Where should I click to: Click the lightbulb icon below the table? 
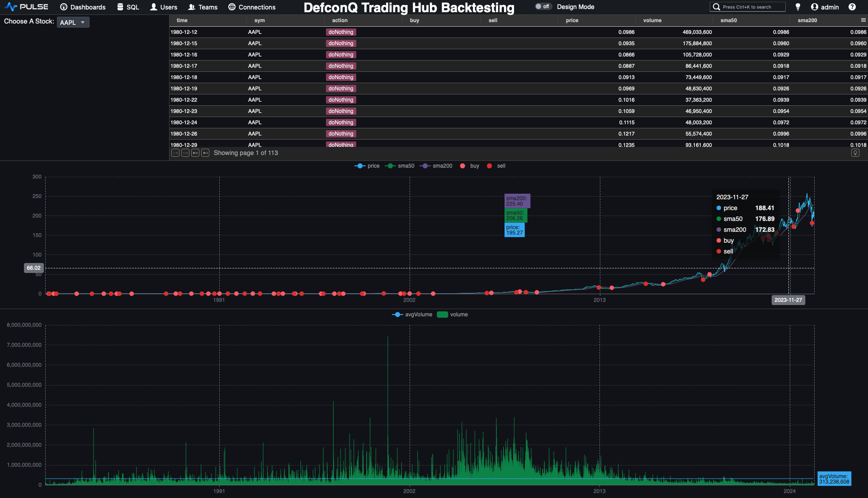(855, 153)
